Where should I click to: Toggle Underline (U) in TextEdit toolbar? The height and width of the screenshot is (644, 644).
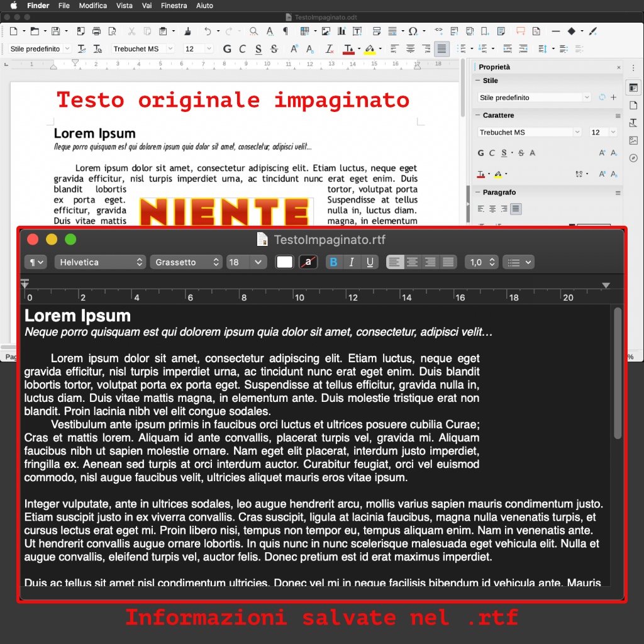point(370,262)
